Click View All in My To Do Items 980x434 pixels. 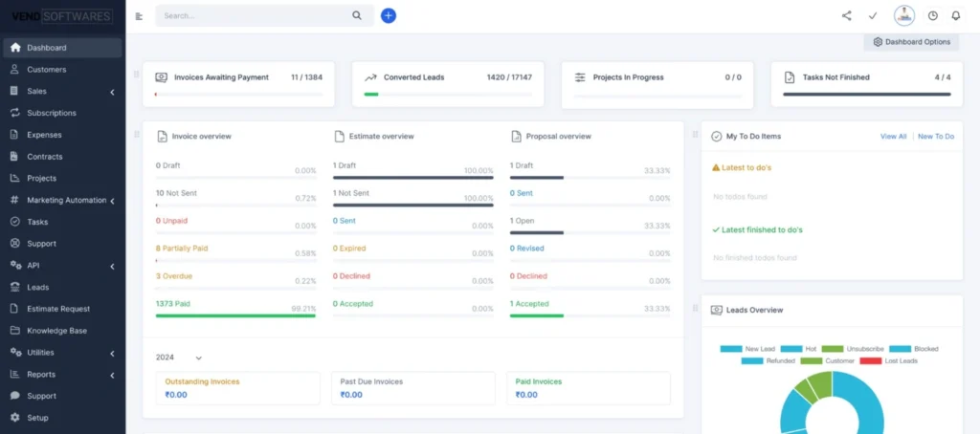point(893,137)
